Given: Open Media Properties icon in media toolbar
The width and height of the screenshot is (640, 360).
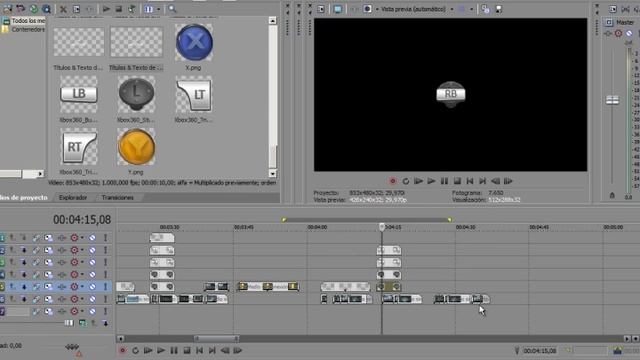Looking at the screenshot, I should [76, 9].
